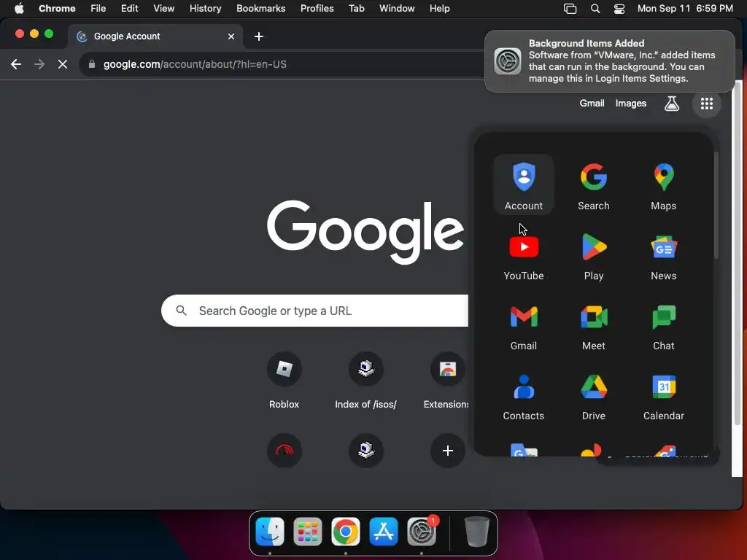Viewport: 747px width, 560px height.
Task: Click the Gmail link at top
Action: [592, 104]
